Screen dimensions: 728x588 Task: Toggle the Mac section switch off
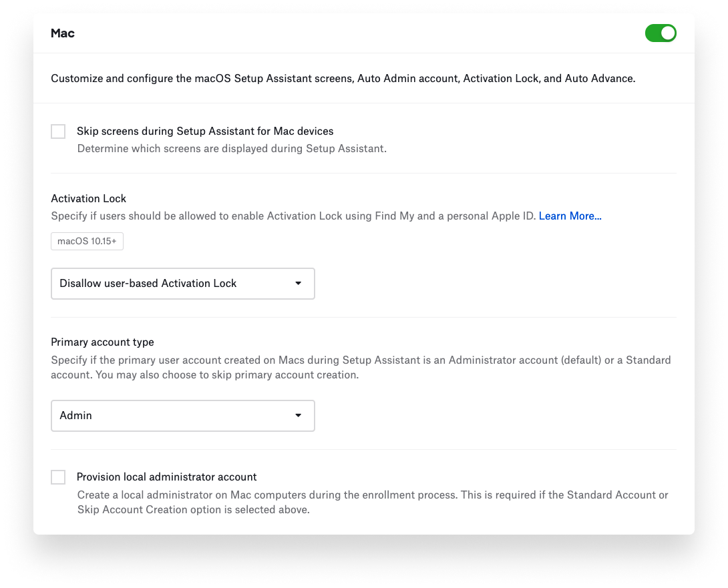click(661, 33)
